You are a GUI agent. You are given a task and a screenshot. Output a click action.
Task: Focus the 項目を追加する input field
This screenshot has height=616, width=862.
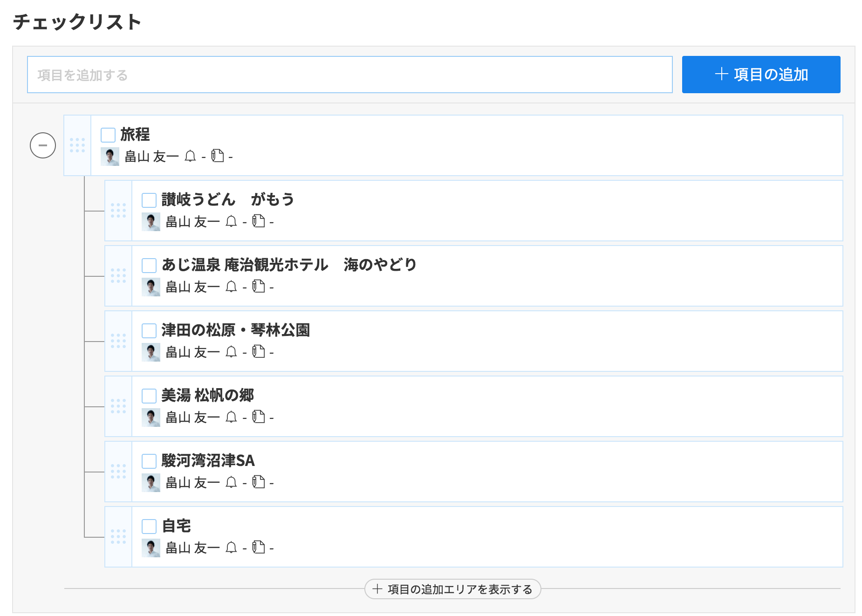(349, 75)
